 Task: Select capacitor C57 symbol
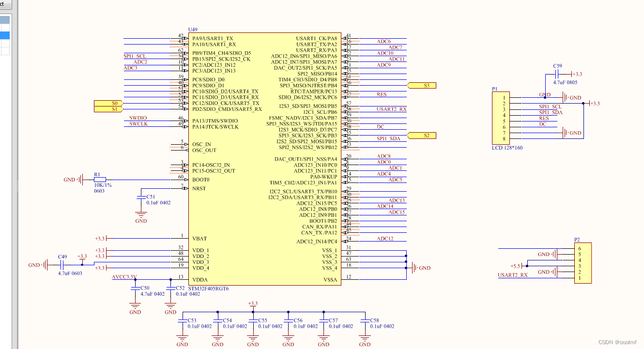pyautogui.click(x=323, y=320)
